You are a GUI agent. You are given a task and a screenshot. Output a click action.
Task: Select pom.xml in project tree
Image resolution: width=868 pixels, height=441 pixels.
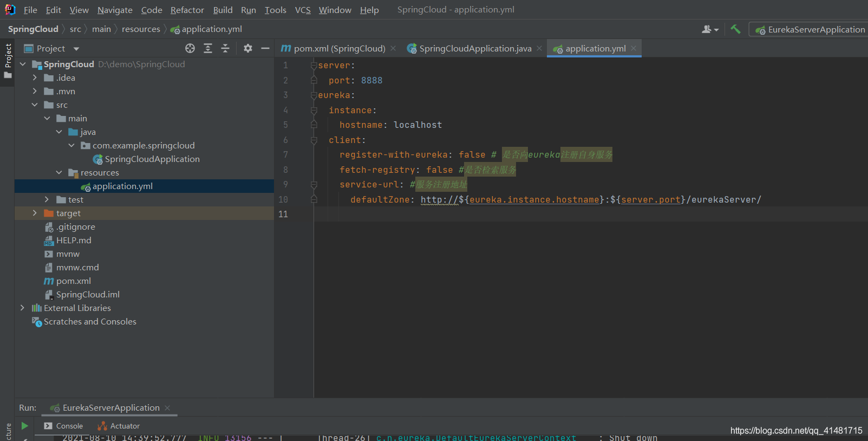pos(67,281)
